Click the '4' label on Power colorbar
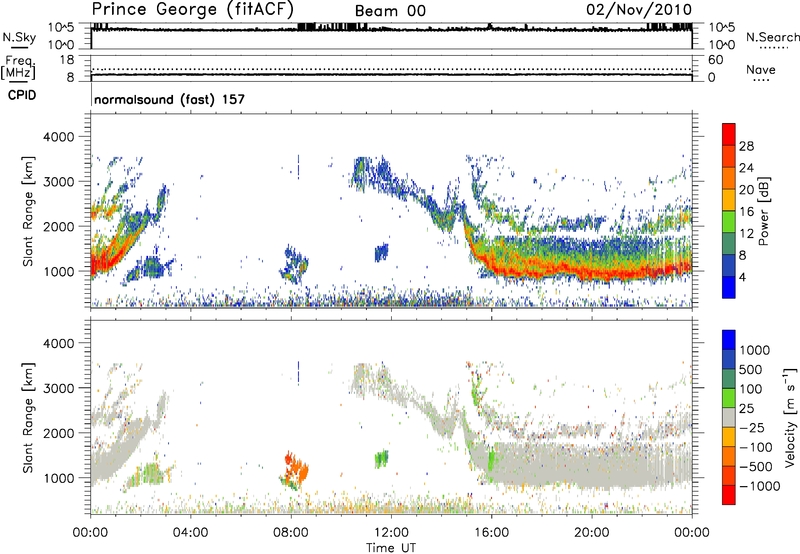The height and width of the screenshot is (554, 800). pos(743,277)
